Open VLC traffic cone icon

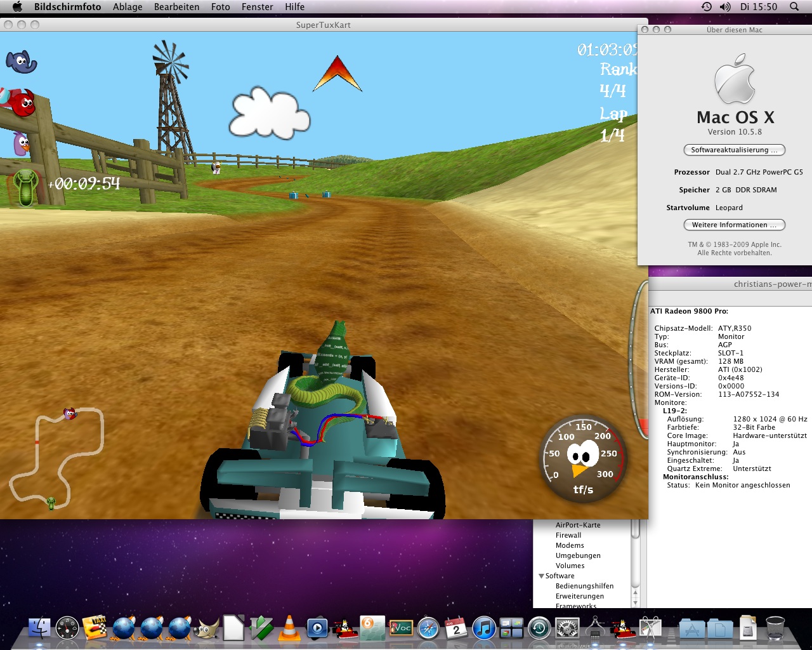tap(289, 628)
